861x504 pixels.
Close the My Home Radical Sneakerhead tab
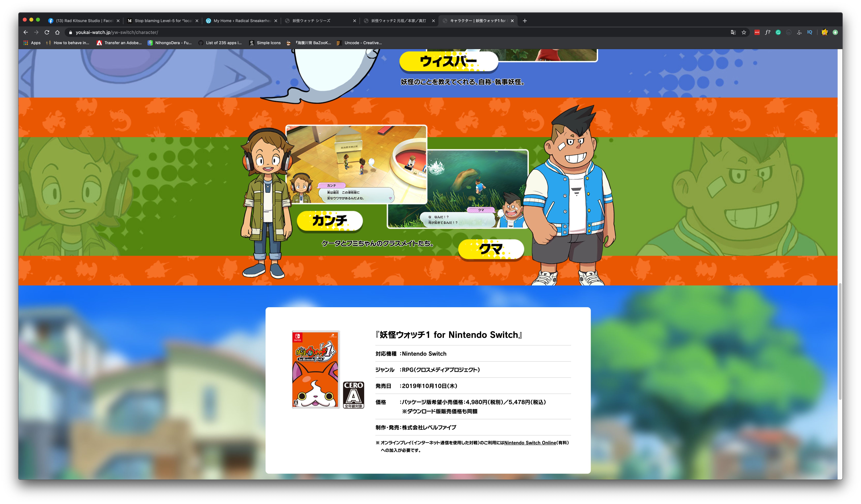[x=276, y=21]
